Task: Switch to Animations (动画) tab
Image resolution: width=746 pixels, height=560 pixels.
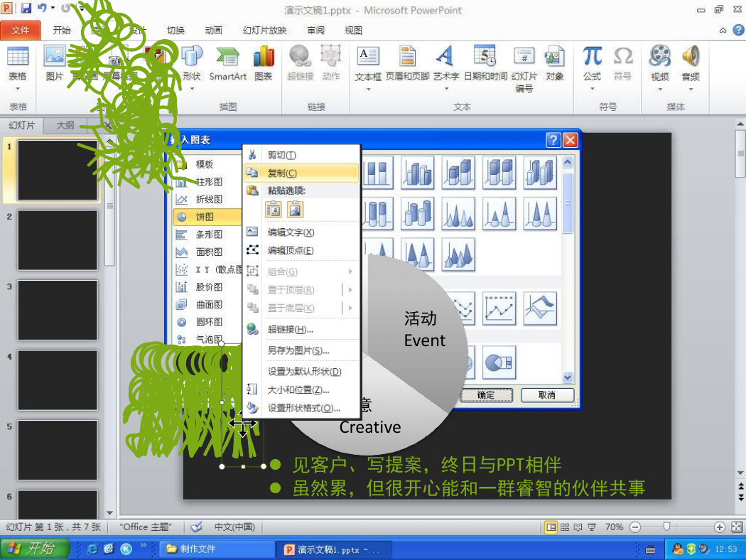Action: 214,30
